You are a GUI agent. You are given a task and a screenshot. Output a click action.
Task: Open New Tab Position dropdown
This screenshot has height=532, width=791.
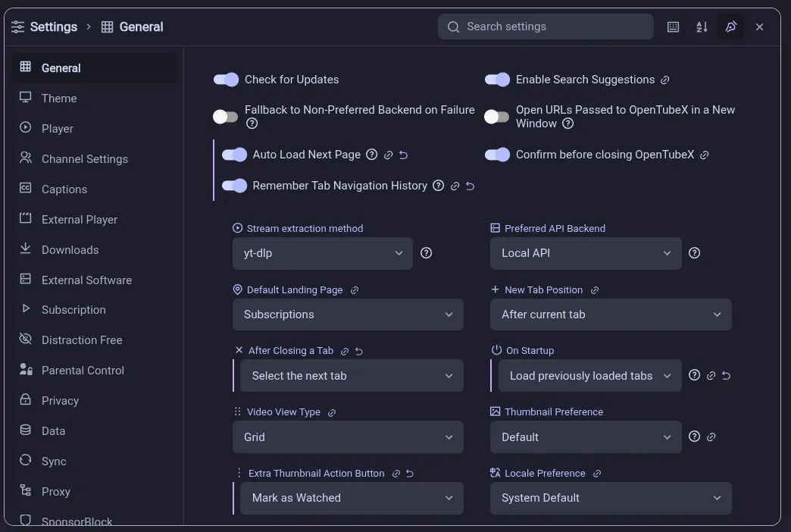point(611,315)
